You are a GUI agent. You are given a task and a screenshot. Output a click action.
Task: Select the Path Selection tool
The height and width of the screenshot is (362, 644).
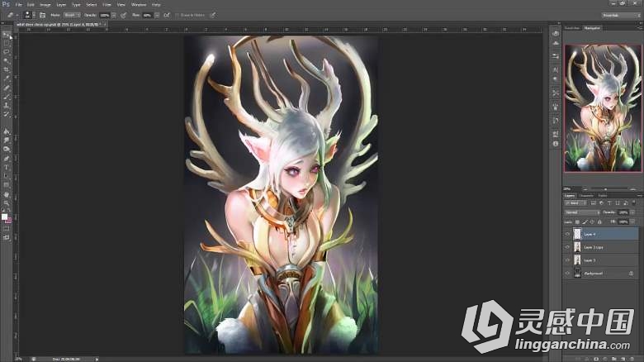pos(6,176)
